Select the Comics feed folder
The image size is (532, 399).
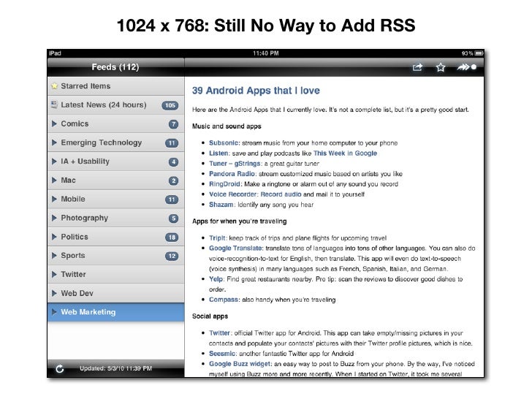116,123
